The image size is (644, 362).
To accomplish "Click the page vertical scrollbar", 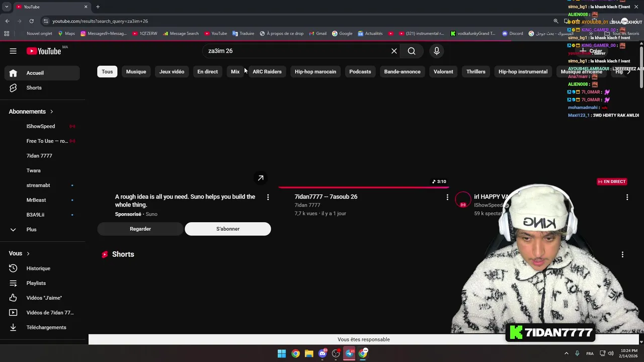I will click(641, 67).
